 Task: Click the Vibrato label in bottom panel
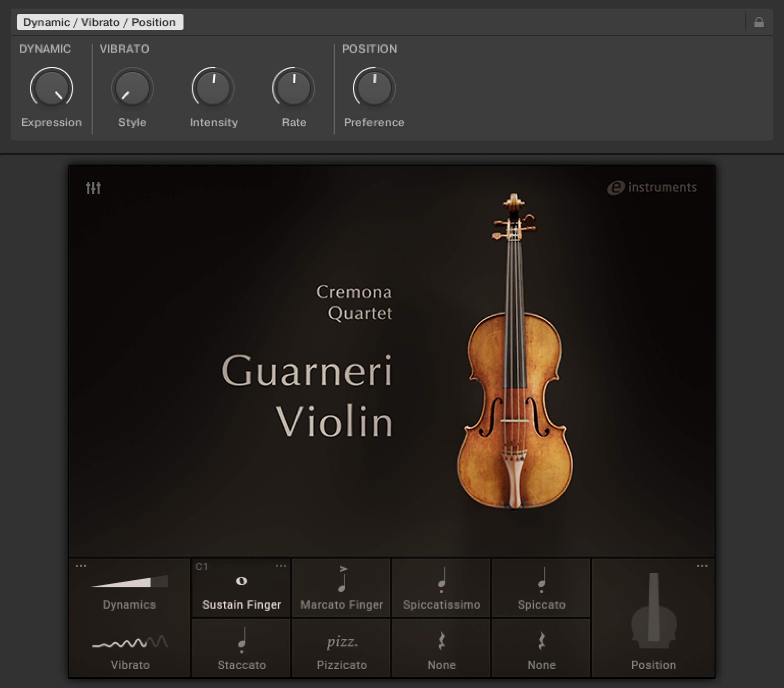(130, 664)
